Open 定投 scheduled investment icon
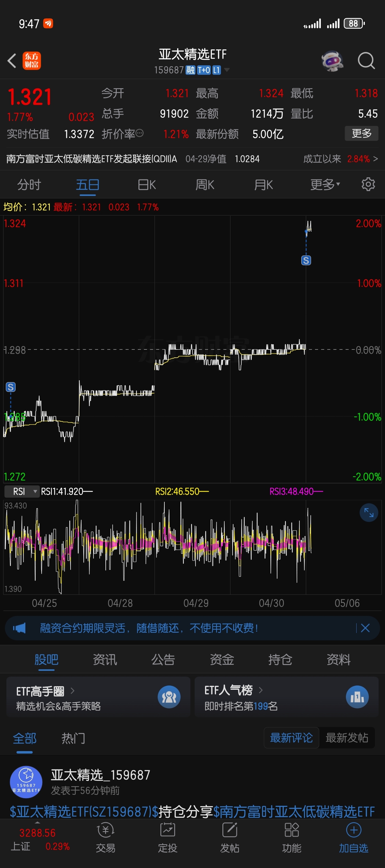Image resolution: width=385 pixels, height=868 pixels. point(168,830)
